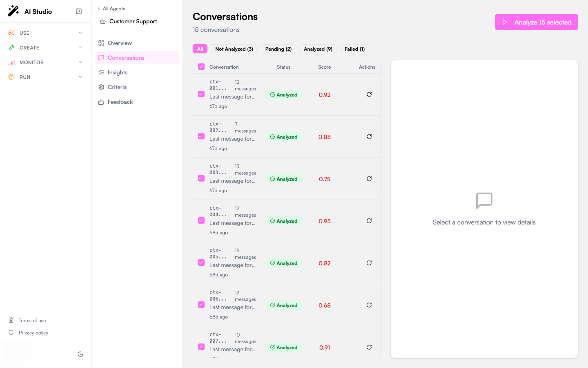The height and width of the screenshot is (368, 588).
Task: Click re-analyze icon for ctx-003 row
Action: pyautogui.click(x=369, y=179)
